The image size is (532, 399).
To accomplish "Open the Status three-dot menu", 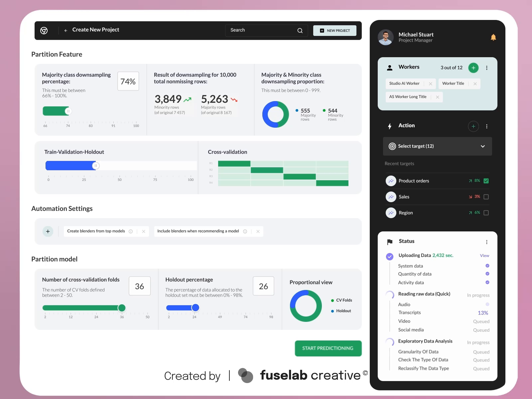I will (487, 242).
